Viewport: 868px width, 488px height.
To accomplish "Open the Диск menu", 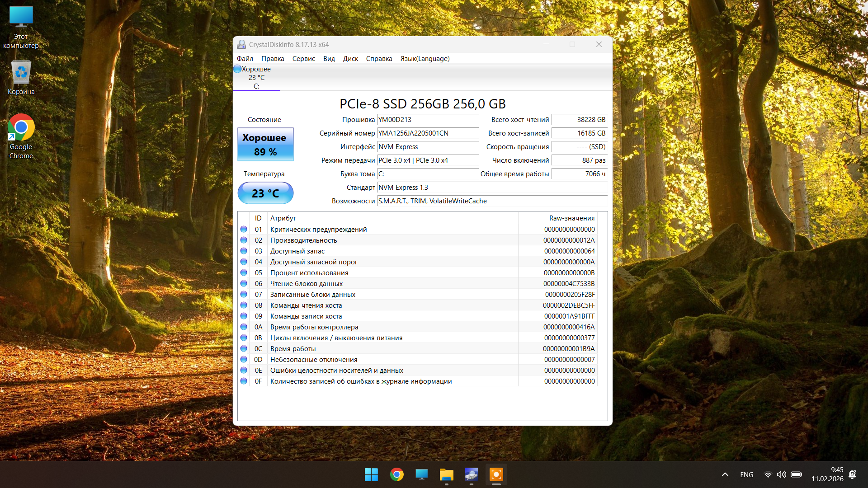I will pyautogui.click(x=350, y=59).
